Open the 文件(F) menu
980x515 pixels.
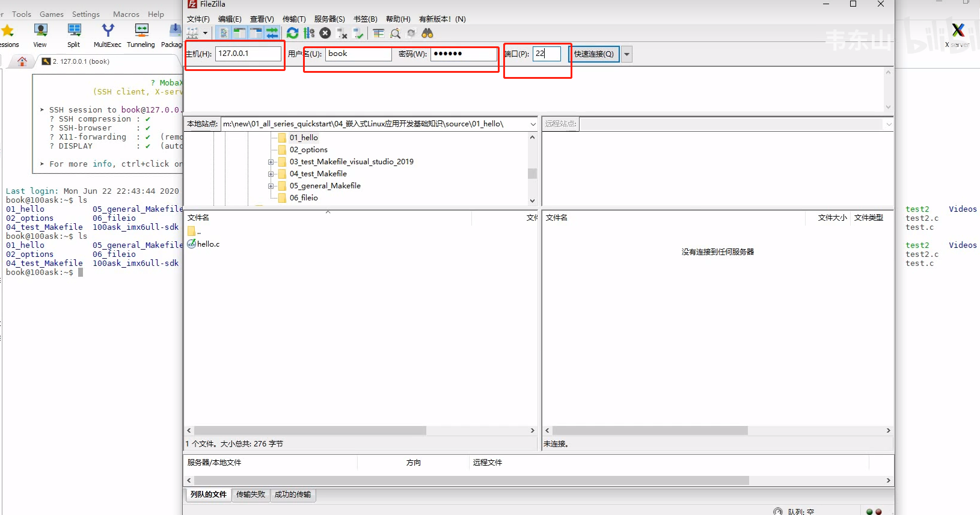(x=198, y=19)
